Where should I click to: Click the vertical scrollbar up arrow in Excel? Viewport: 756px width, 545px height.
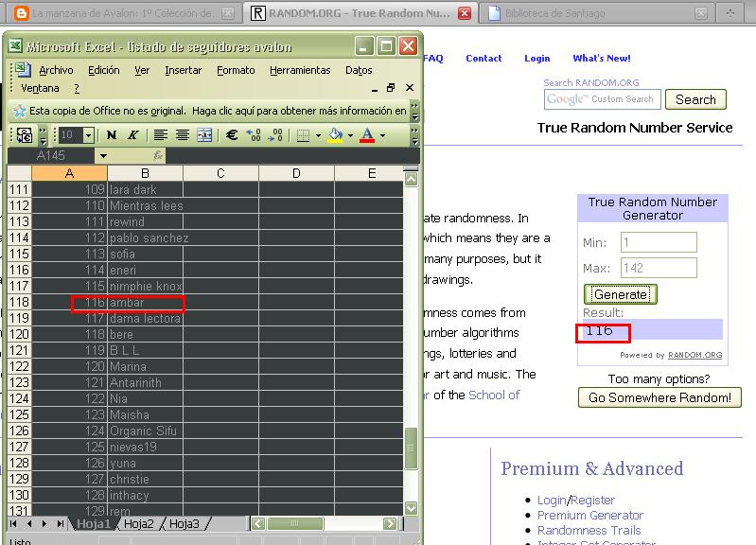click(x=412, y=180)
